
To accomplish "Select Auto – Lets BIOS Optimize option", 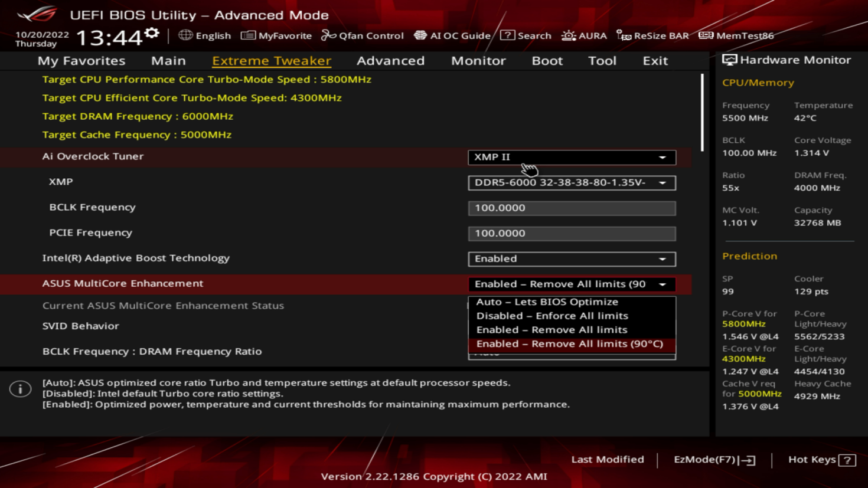I will click(547, 302).
